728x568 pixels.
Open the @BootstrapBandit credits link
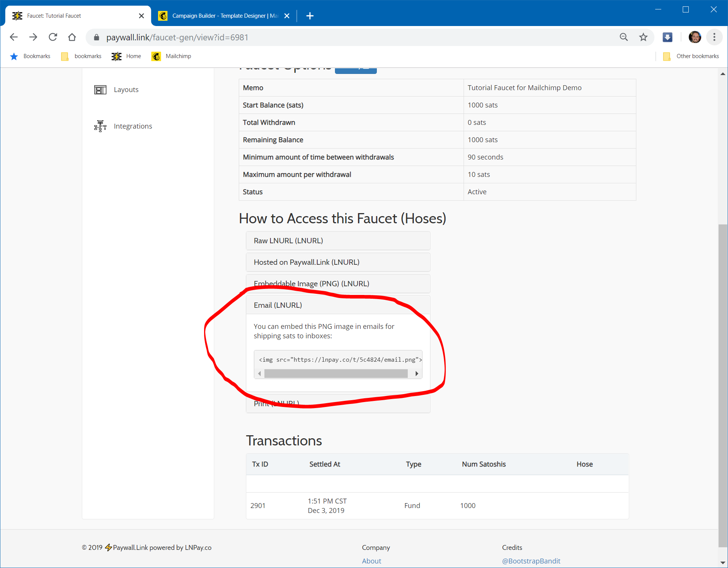(531, 561)
